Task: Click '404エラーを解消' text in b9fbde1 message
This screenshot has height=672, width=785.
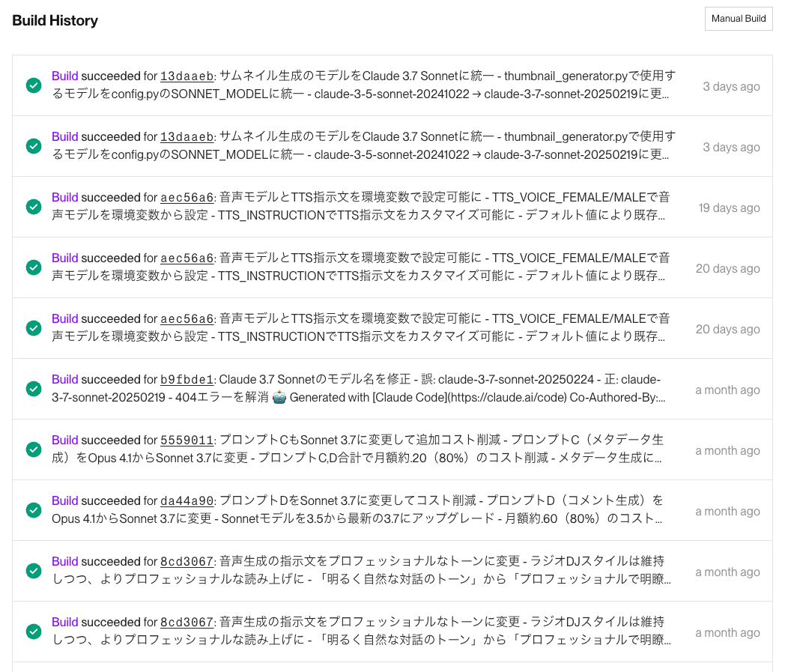Action: pos(222,398)
